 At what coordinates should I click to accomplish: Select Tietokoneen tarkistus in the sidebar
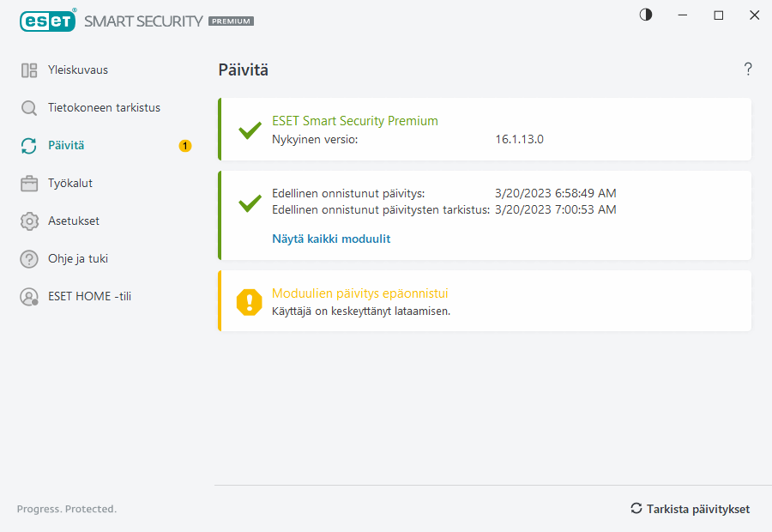(x=104, y=108)
